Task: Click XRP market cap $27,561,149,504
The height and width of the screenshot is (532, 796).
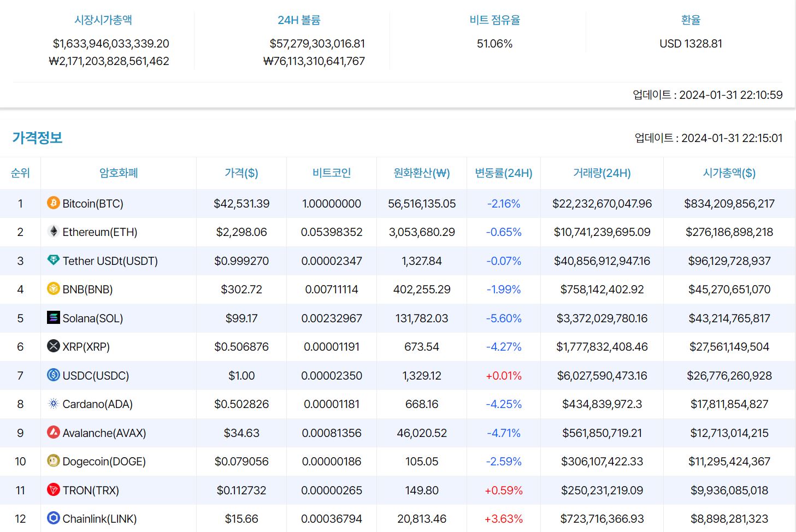Action: (x=729, y=347)
